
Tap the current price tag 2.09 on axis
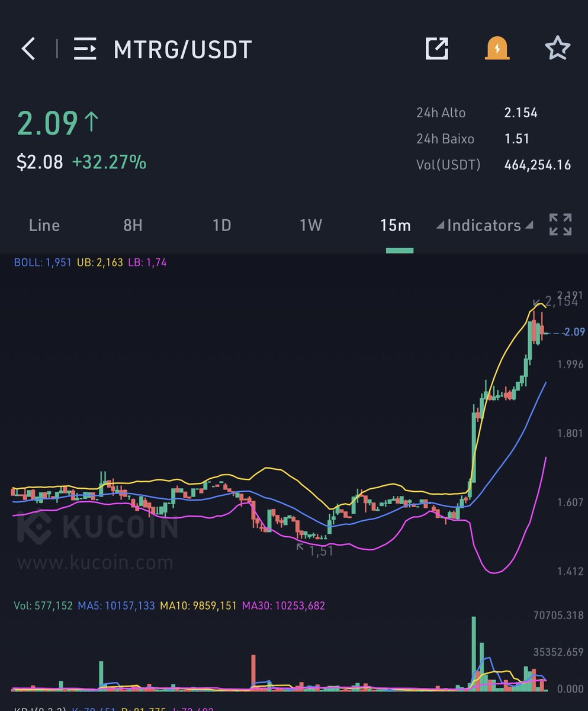point(574,332)
